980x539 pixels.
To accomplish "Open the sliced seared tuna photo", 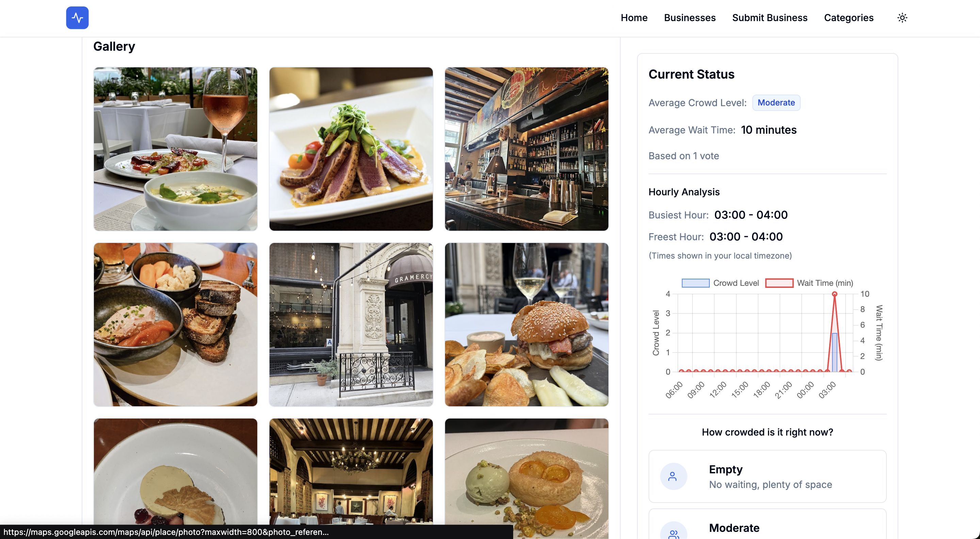I will coord(351,149).
